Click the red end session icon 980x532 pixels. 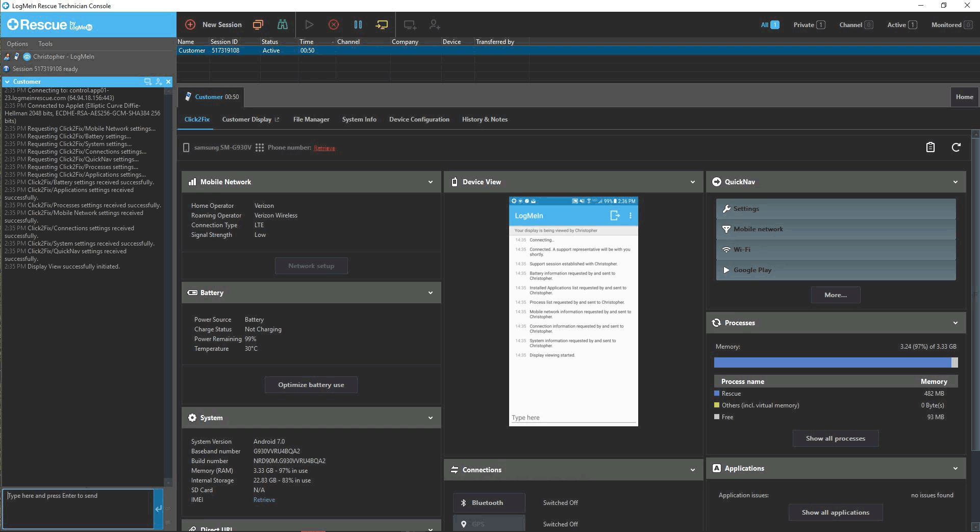point(334,25)
